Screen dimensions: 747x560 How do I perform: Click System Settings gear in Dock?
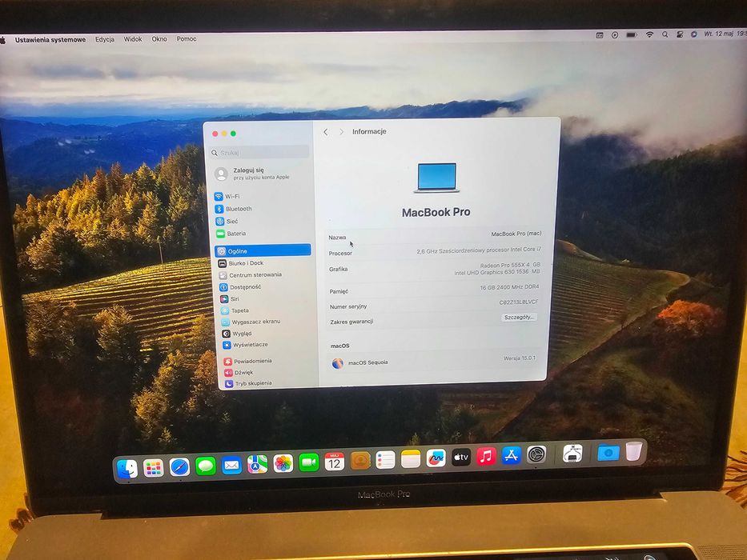coord(536,454)
